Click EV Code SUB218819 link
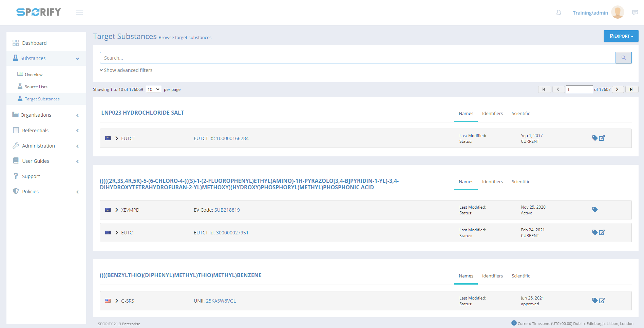 coord(227,210)
